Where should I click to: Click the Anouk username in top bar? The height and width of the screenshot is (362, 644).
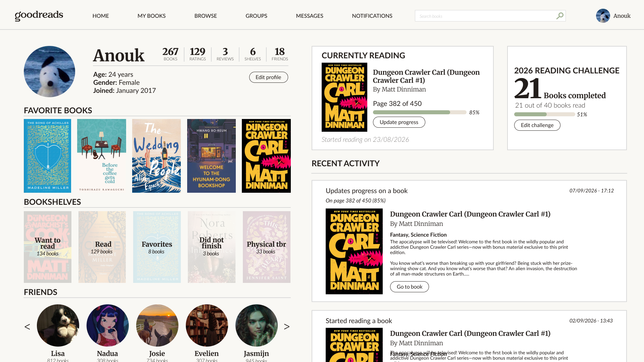(622, 16)
